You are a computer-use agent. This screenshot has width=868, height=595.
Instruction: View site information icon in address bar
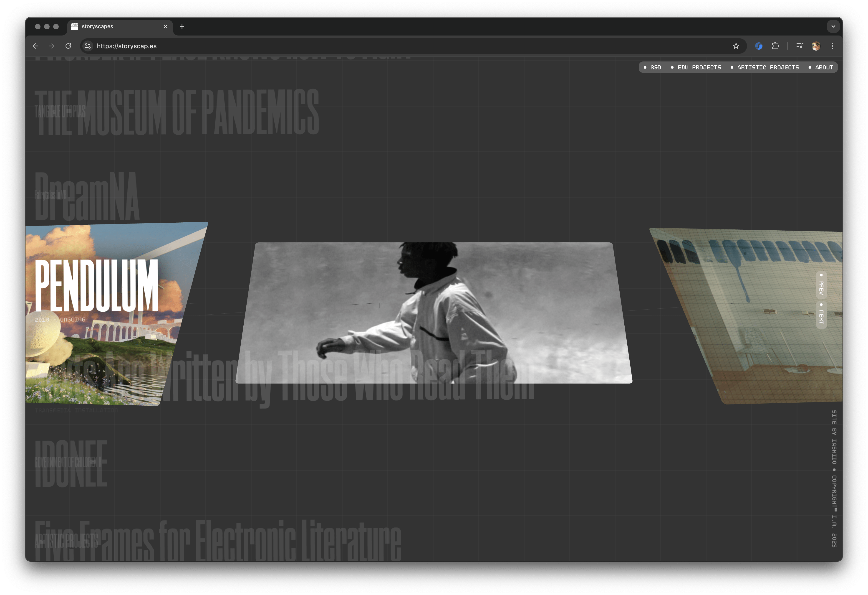point(88,46)
